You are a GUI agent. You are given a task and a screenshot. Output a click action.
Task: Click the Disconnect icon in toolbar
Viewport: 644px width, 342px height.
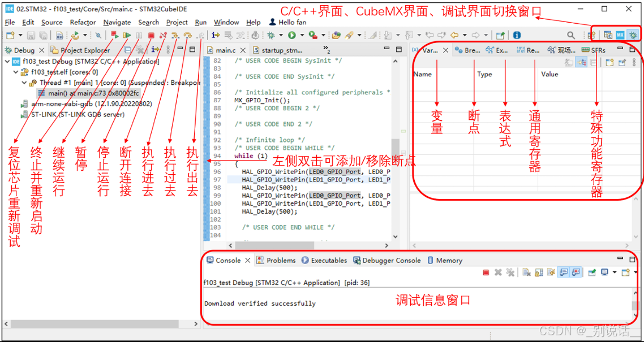click(163, 35)
